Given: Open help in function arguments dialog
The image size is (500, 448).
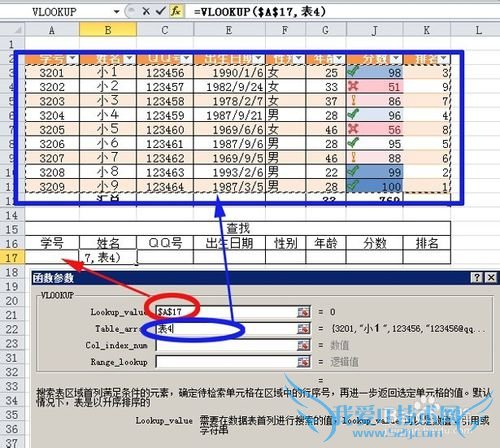Looking at the screenshot, I should (477, 277).
